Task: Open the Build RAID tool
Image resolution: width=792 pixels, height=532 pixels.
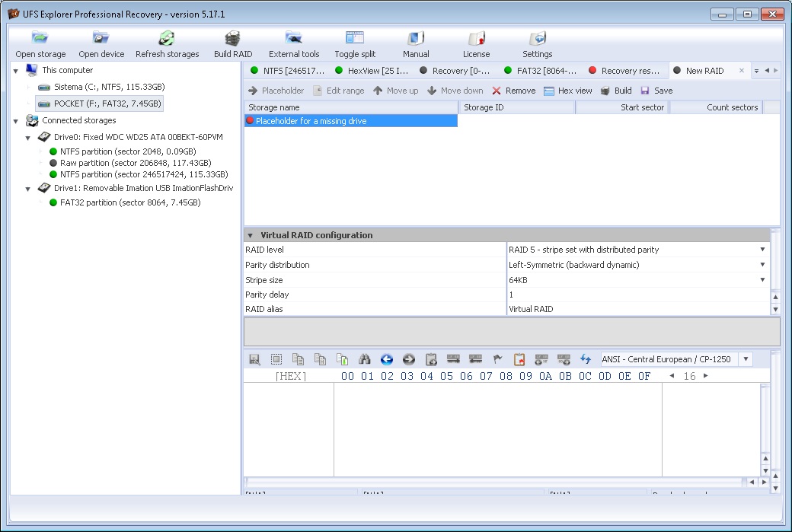Action: (x=233, y=44)
